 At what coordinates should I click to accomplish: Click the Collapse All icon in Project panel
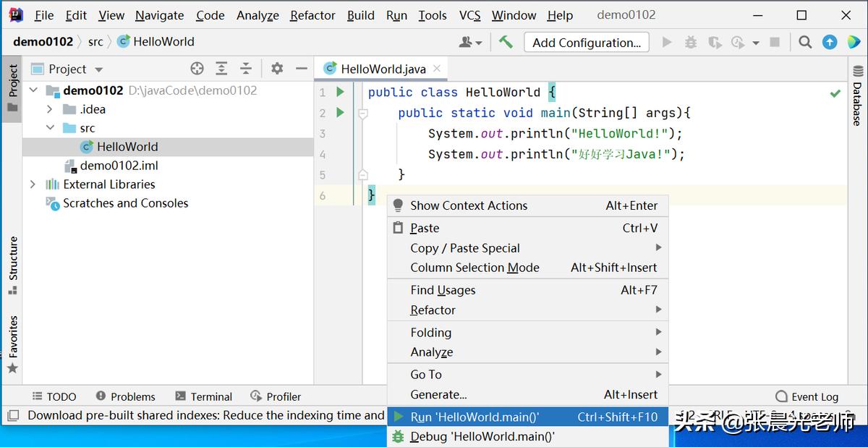click(246, 69)
